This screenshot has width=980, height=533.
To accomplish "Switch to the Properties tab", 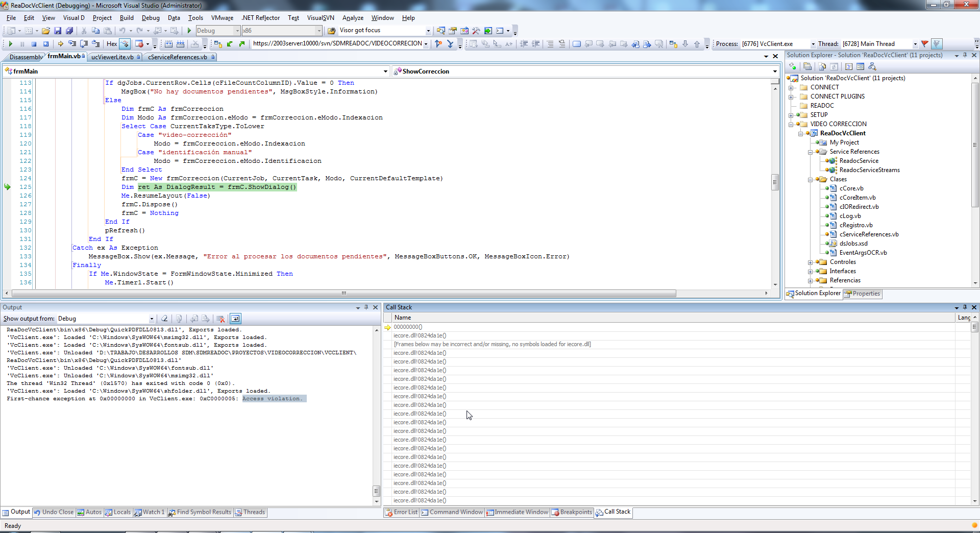I will click(x=862, y=294).
